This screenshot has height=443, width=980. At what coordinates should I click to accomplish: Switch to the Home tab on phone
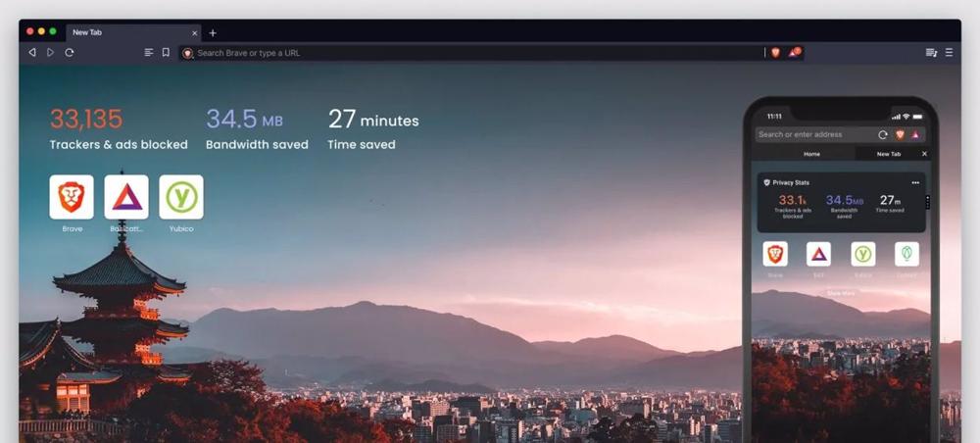811,154
